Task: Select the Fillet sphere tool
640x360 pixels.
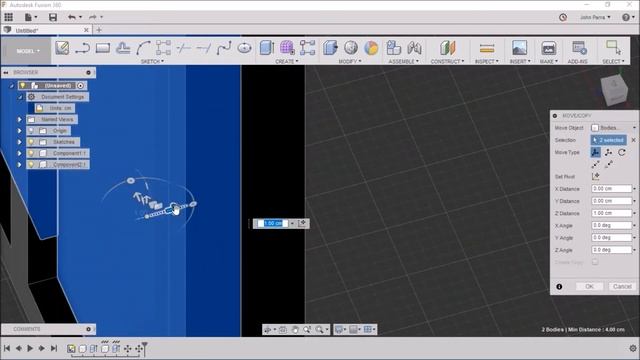Action: coord(351,48)
